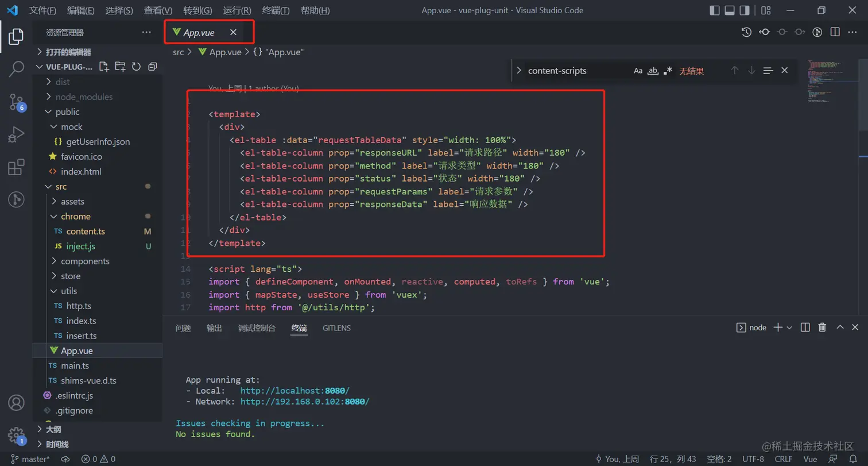The width and height of the screenshot is (868, 466).
Task: Maximize the panel size with up chevron
Action: coord(840,328)
